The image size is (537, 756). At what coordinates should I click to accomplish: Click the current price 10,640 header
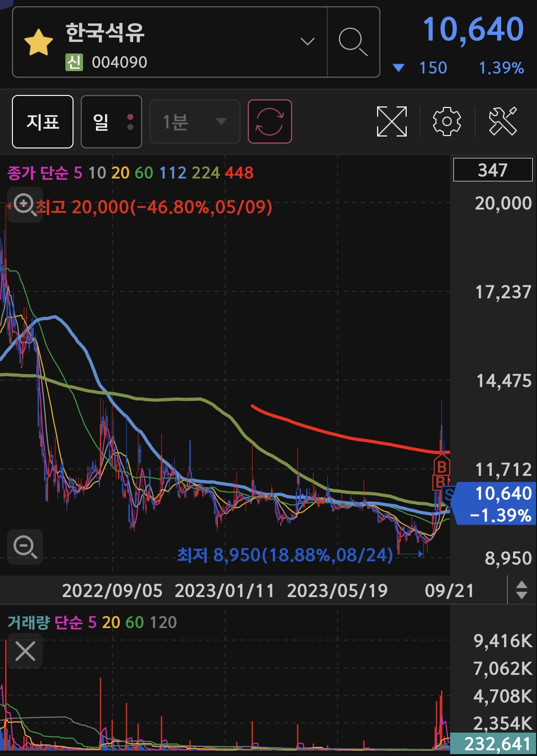tap(473, 30)
